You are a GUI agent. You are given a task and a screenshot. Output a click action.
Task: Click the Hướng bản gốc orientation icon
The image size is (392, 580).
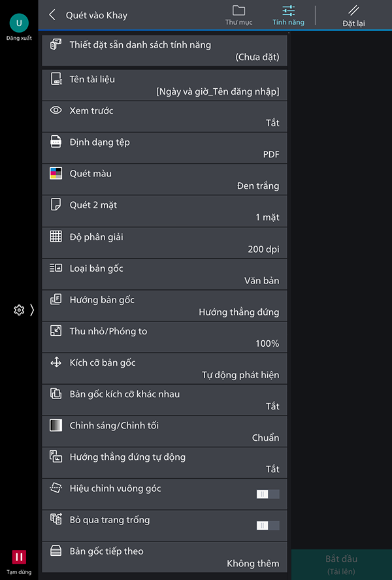tap(56, 299)
